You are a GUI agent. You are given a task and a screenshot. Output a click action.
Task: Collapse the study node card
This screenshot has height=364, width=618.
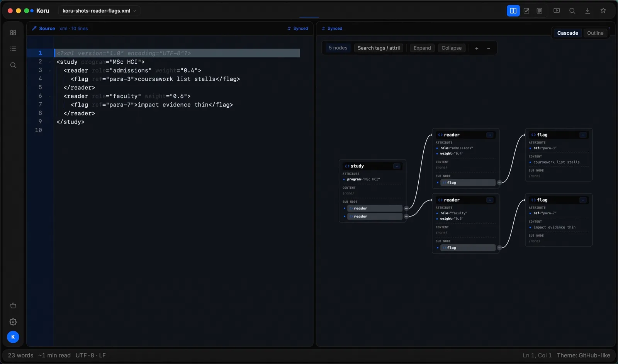397,166
